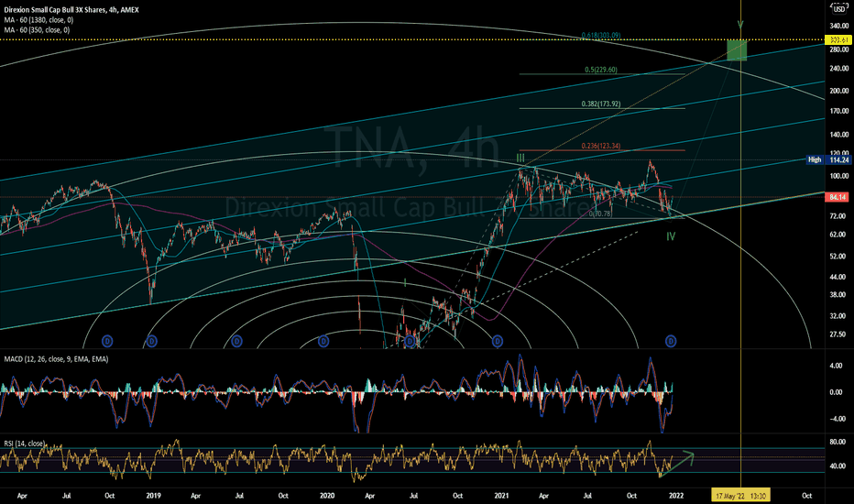
Task: Select the green target rectangle near 303.61
Action: click(737, 50)
